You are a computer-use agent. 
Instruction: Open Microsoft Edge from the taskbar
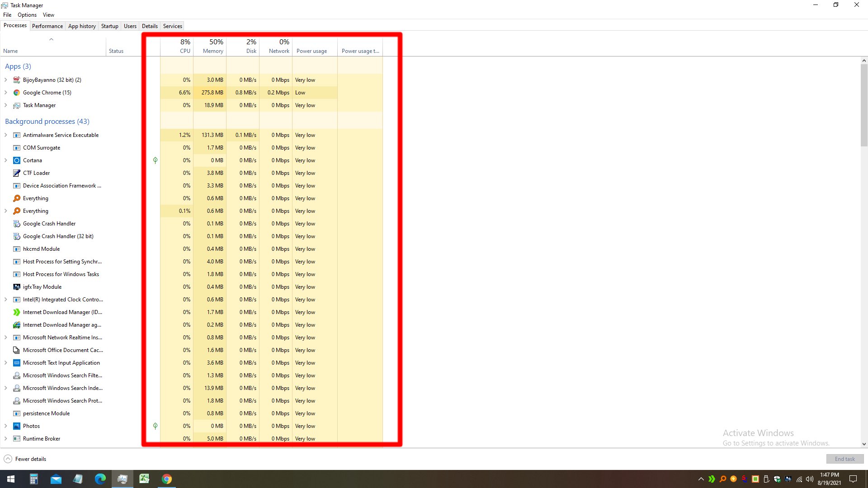coord(99,479)
